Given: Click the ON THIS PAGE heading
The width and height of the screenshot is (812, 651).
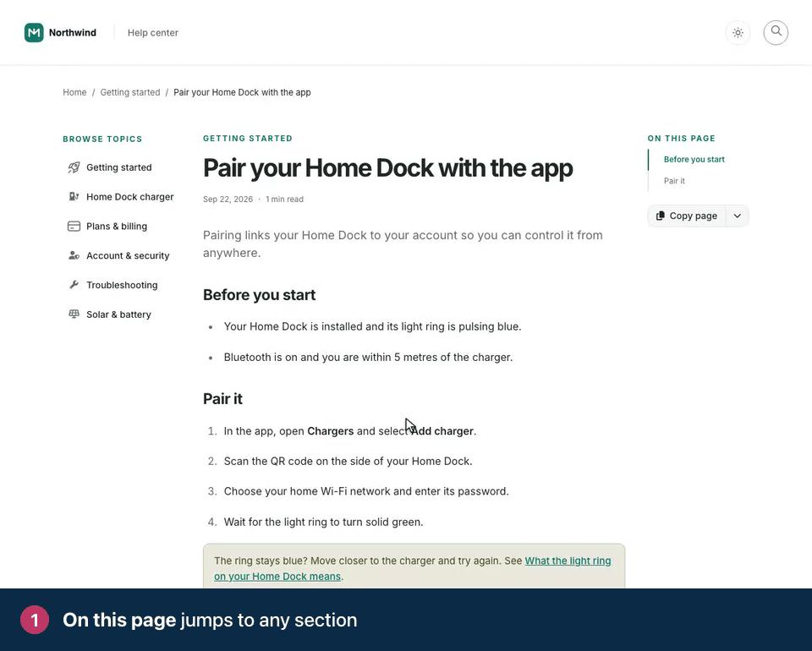Looking at the screenshot, I should pyautogui.click(x=681, y=138).
